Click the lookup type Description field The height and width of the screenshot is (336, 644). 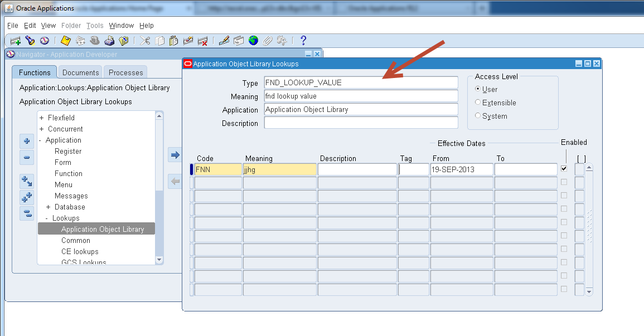click(x=361, y=123)
